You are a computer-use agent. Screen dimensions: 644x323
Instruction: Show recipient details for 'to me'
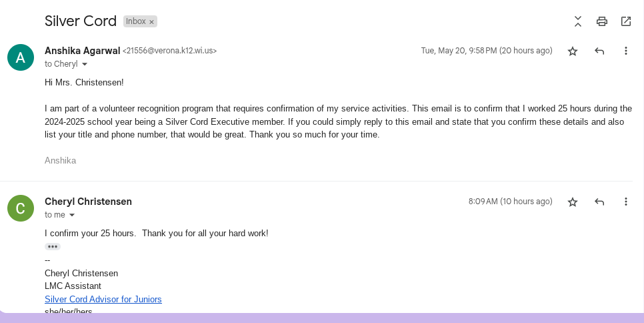click(72, 216)
